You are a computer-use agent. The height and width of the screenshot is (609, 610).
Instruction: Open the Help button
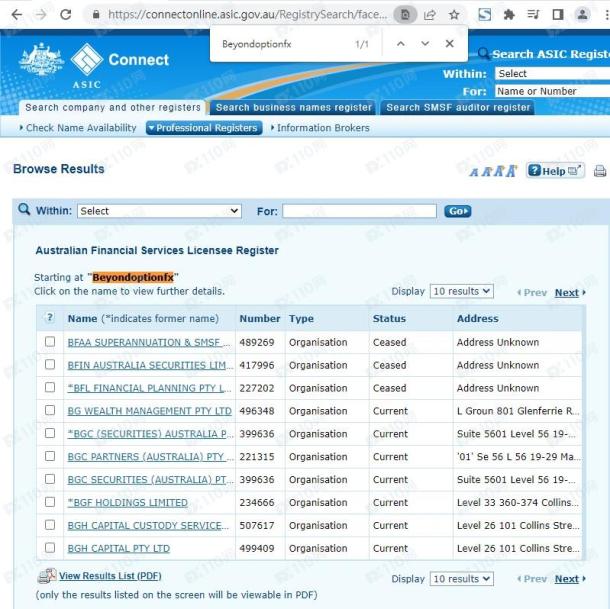click(555, 171)
